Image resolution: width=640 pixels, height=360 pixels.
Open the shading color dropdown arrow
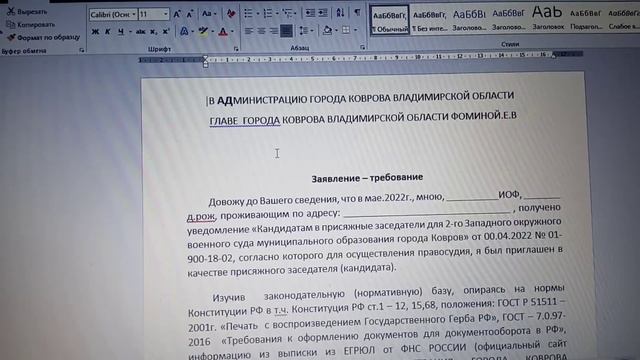(x=336, y=31)
